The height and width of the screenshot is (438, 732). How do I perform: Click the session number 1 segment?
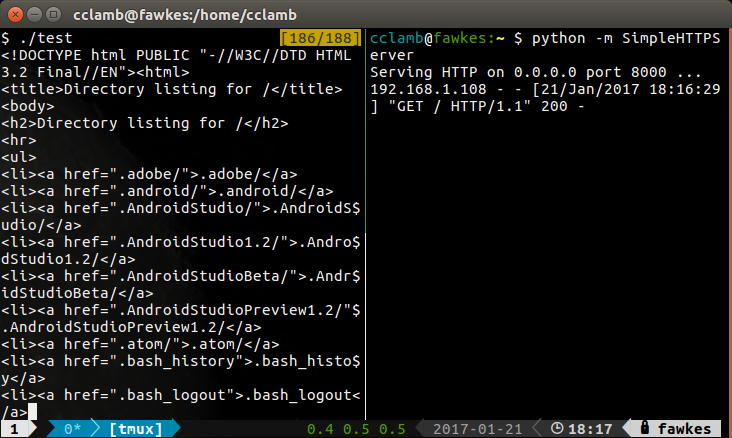[x=13, y=429]
